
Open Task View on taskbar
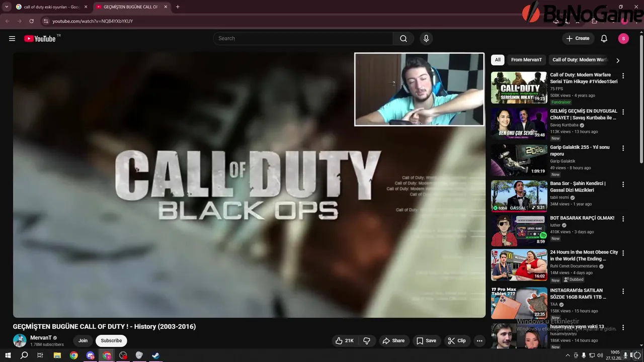(40, 355)
